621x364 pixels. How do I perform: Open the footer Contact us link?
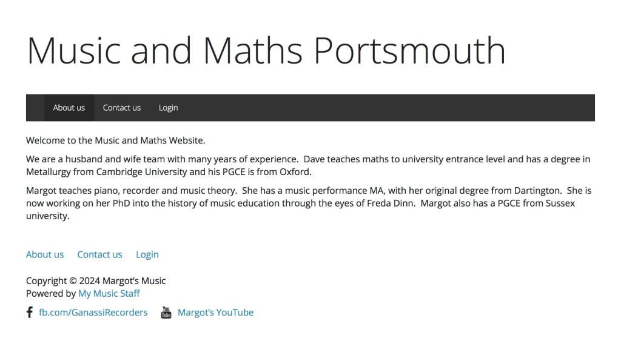click(99, 254)
